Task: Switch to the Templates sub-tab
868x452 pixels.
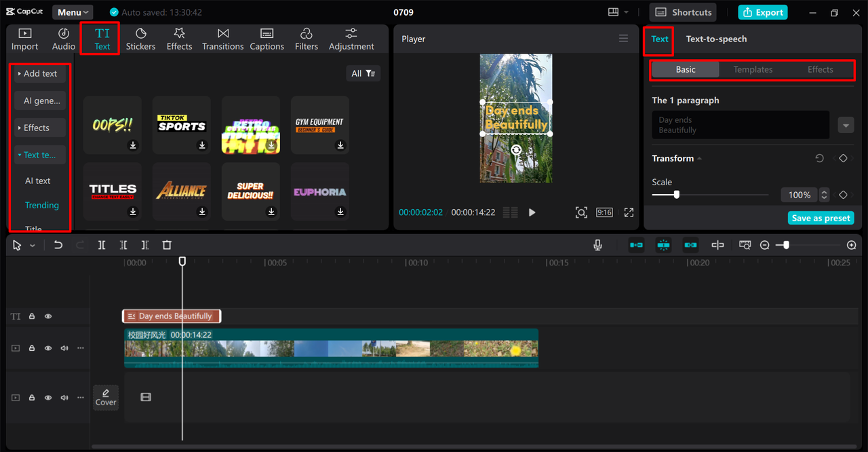Action: [753, 69]
